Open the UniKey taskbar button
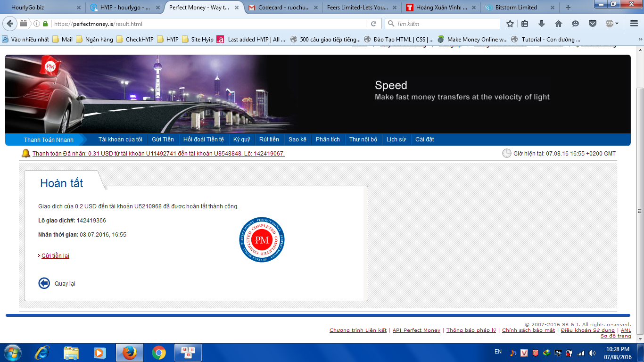Image resolution: width=644 pixels, height=362 pixels. (x=188, y=353)
